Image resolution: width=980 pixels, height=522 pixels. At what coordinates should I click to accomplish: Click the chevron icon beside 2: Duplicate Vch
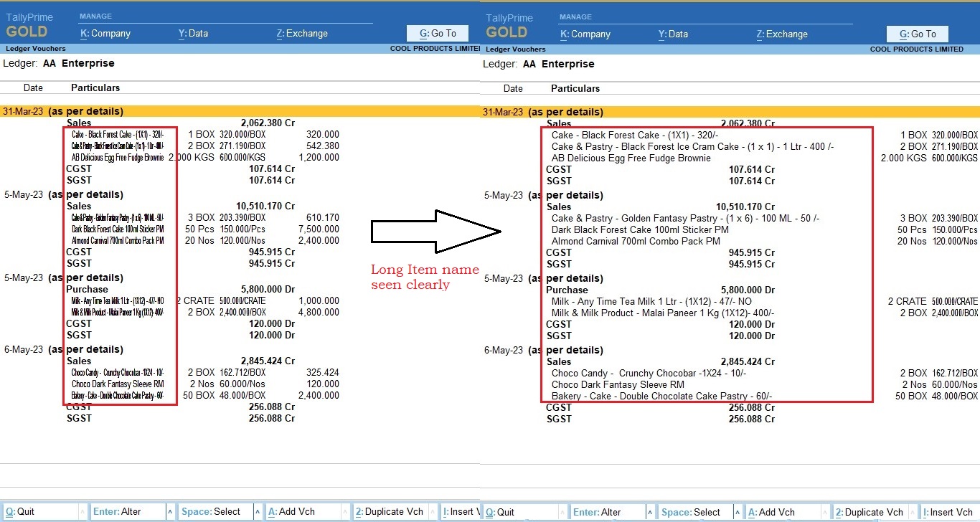tap(433, 511)
